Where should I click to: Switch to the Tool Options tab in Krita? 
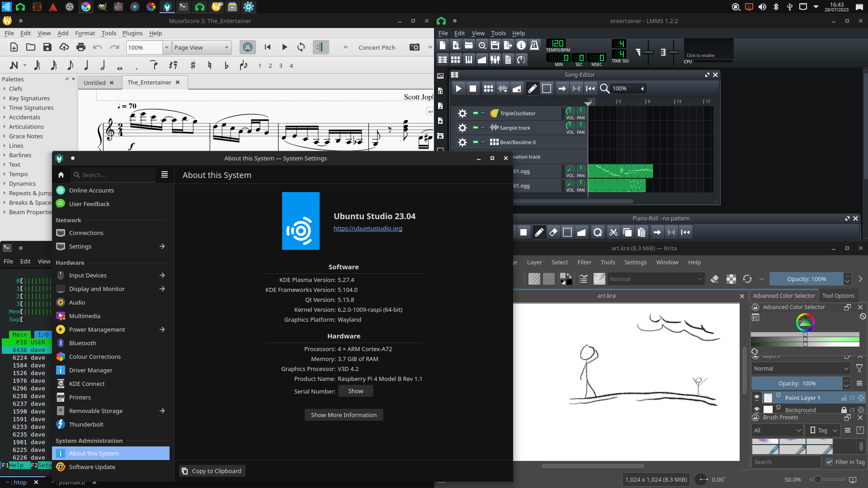tap(838, 296)
